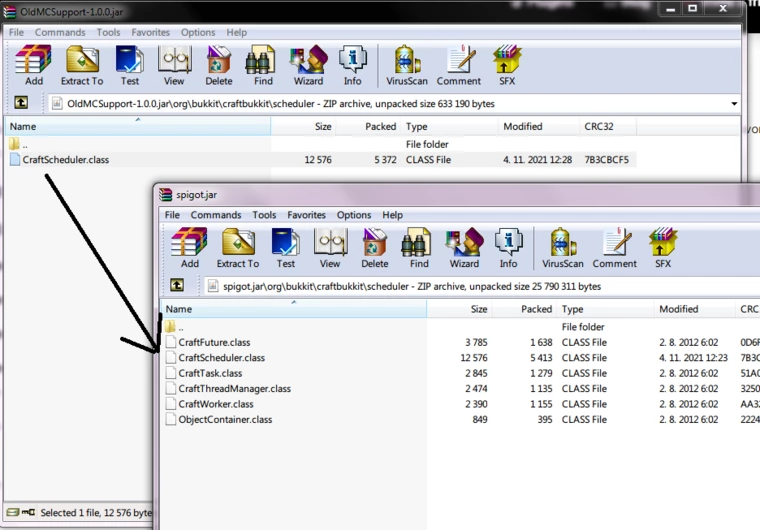
Task: Sort by CRC32 column in OldMCSupport window
Action: point(608,126)
